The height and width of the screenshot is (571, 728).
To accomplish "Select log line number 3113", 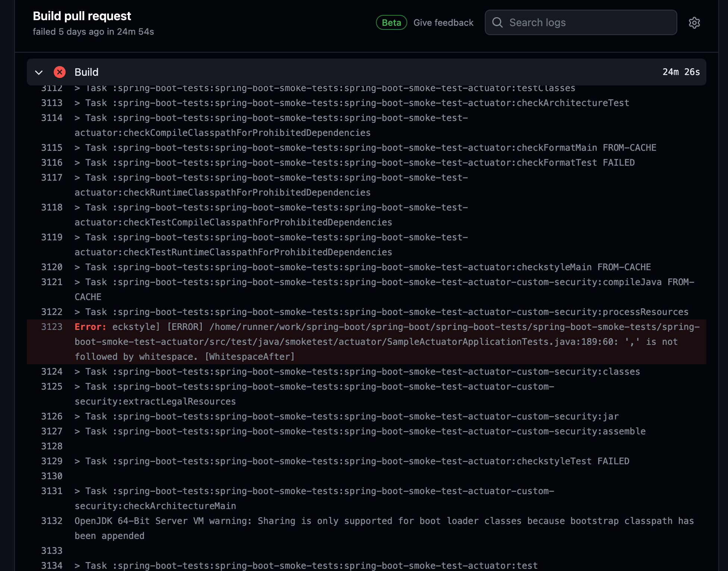I will click(52, 103).
